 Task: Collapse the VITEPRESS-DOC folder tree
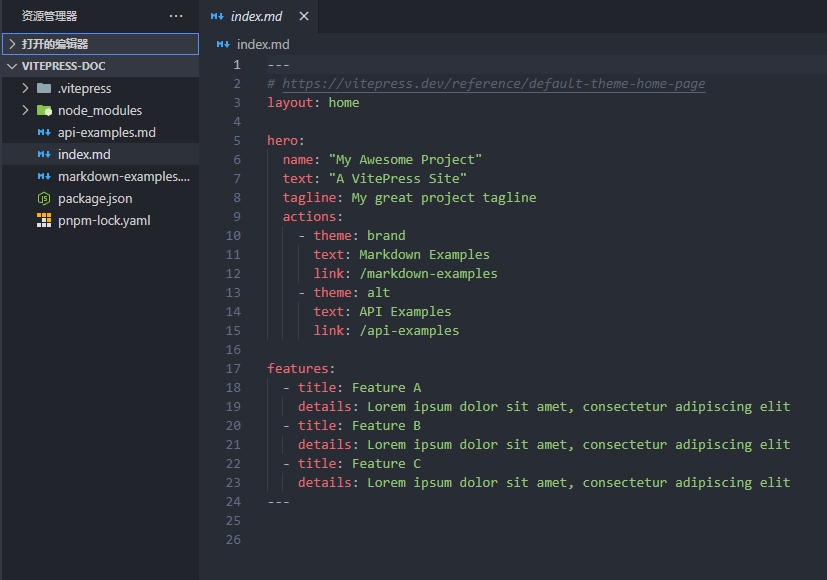point(10,66)
